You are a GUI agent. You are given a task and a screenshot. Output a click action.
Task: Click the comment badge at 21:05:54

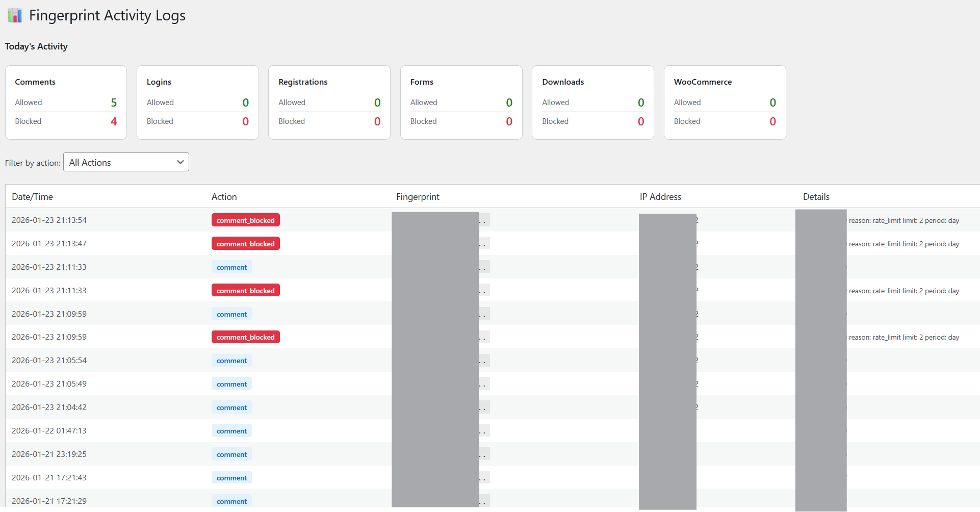point(231,361)
